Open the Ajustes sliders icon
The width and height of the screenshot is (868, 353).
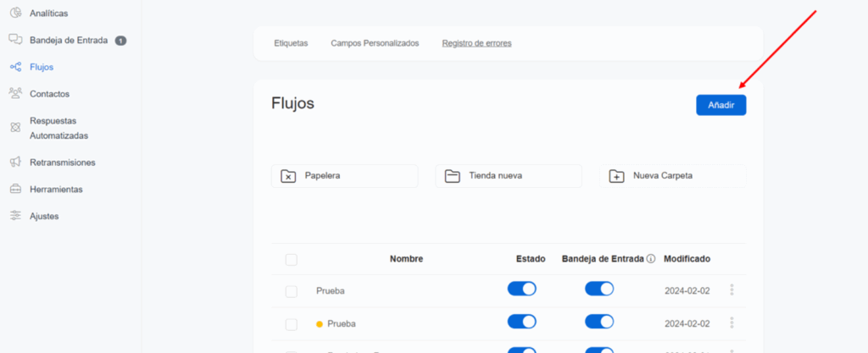[15, 216]
